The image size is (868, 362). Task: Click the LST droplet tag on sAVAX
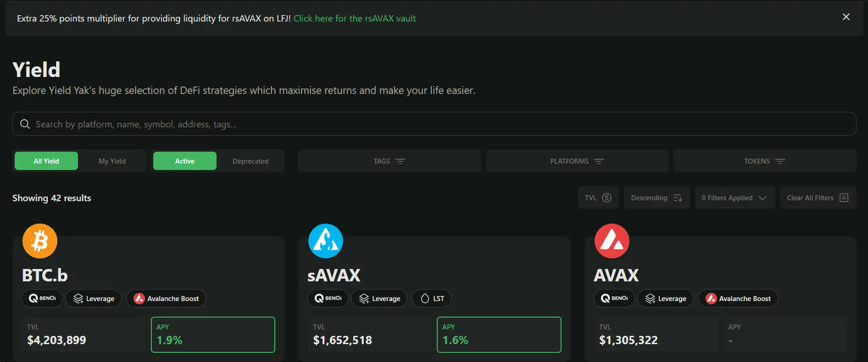coord(432,299)
